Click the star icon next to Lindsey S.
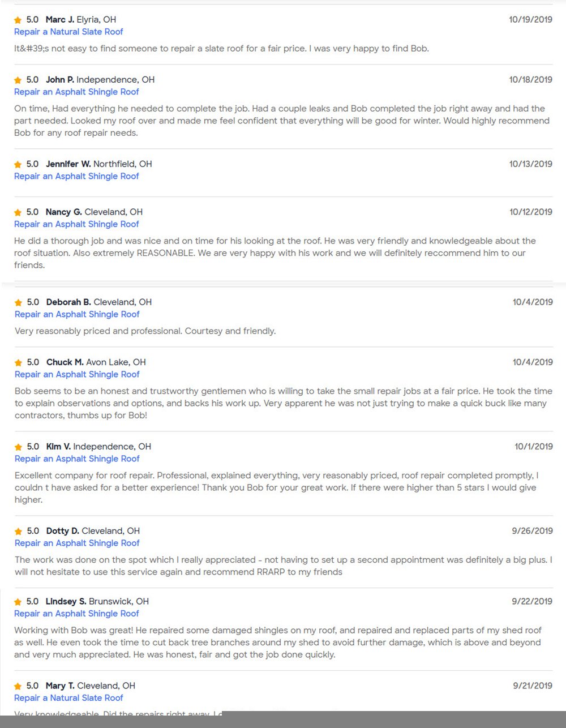Viewport: 566px width, 728px height. 18,602
